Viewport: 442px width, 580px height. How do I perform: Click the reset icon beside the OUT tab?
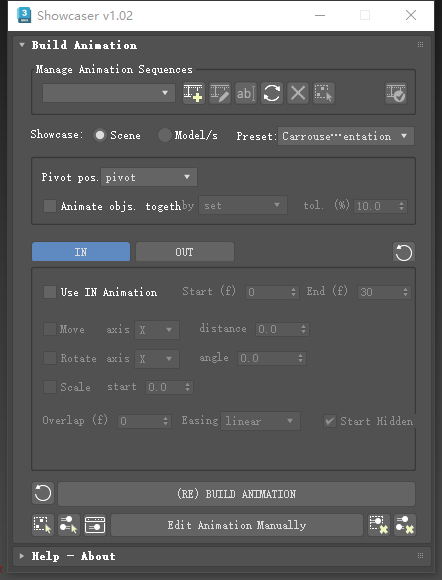coord(404,253)
